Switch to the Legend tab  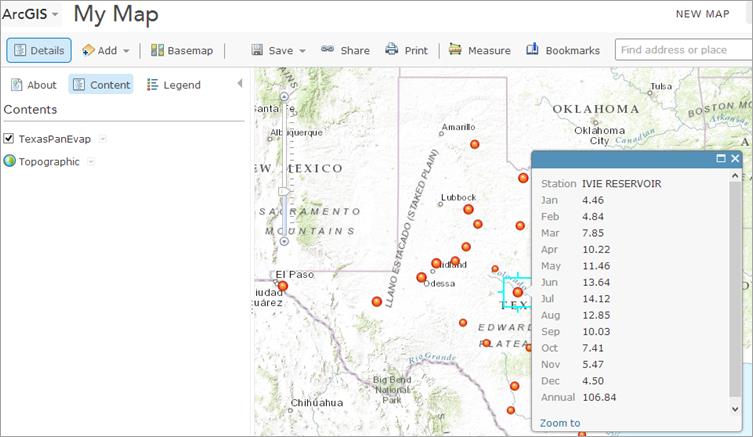pyautogui.click(x=174, y=85)
